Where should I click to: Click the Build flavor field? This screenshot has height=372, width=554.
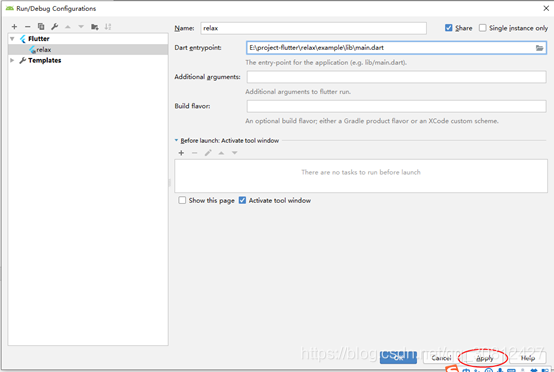396,106
